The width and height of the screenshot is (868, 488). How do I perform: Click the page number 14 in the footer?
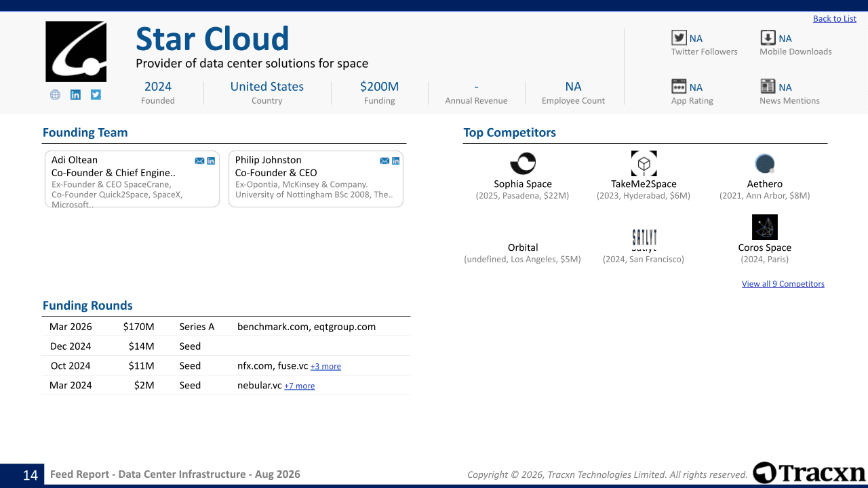point(31,475)
